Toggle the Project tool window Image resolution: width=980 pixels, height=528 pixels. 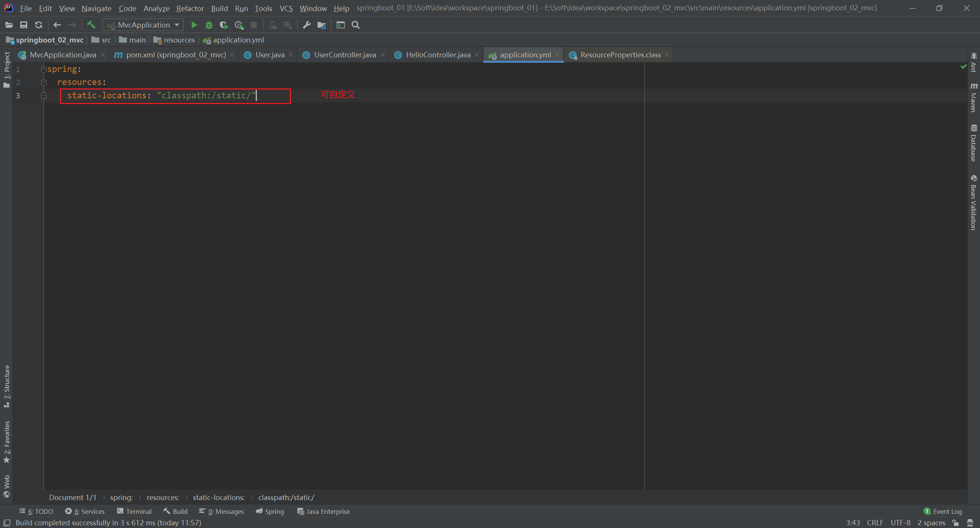click(7, 70)
